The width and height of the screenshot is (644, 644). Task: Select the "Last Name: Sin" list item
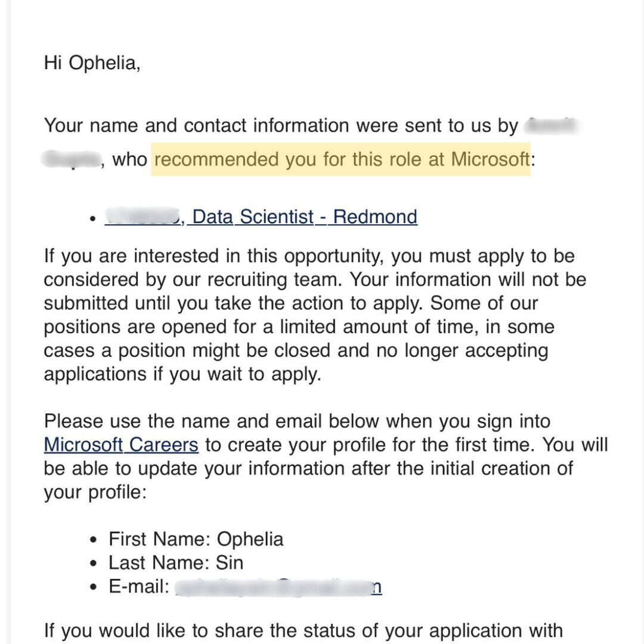pos(175,563)
